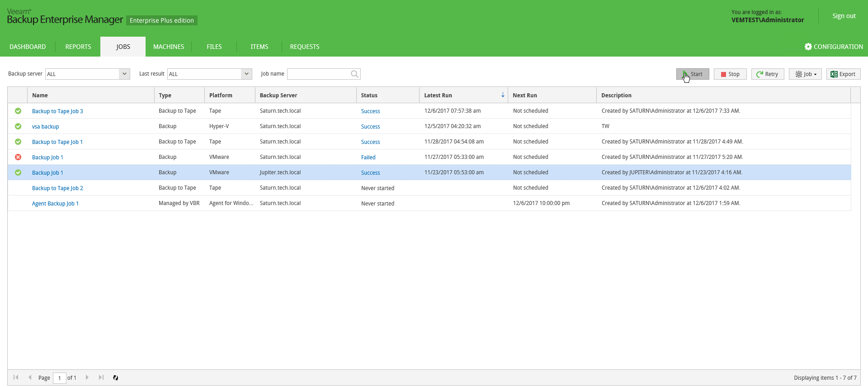
Task: Click the 12/6/2017 10:00:00 pm next run
Action: point(541,203)
